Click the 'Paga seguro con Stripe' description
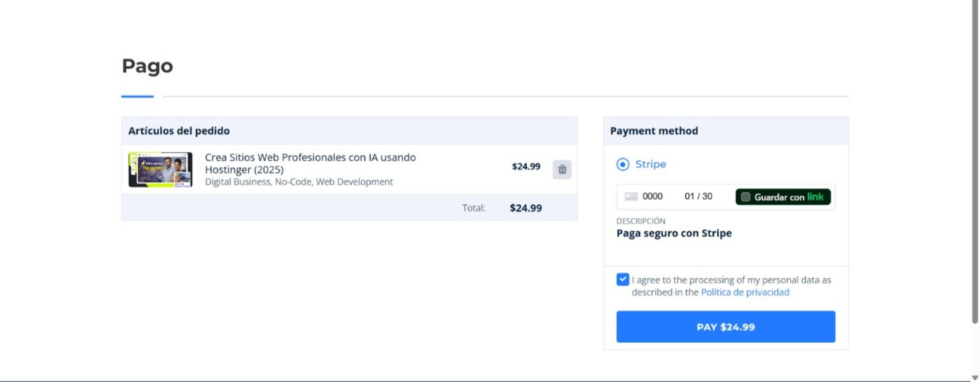Image resolution: width=980 pixels, height=382 pixels. [x=674, y=234]
